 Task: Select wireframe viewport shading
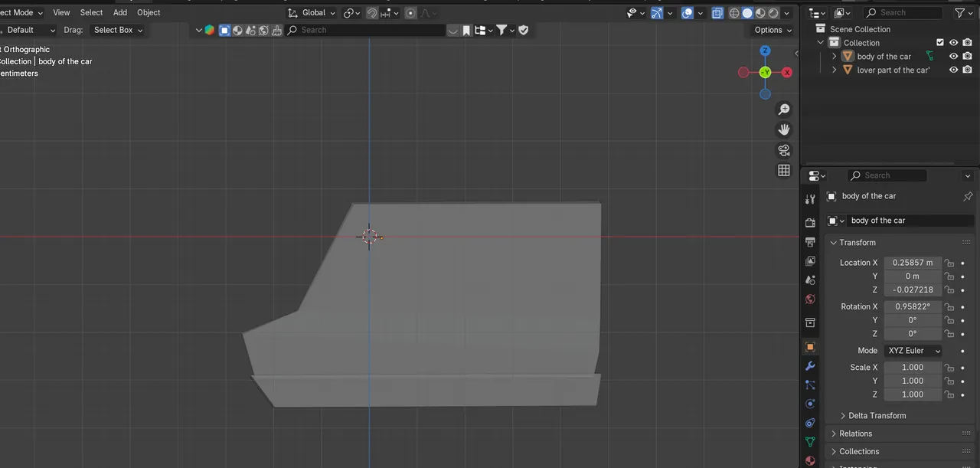[x=734, y=13]
